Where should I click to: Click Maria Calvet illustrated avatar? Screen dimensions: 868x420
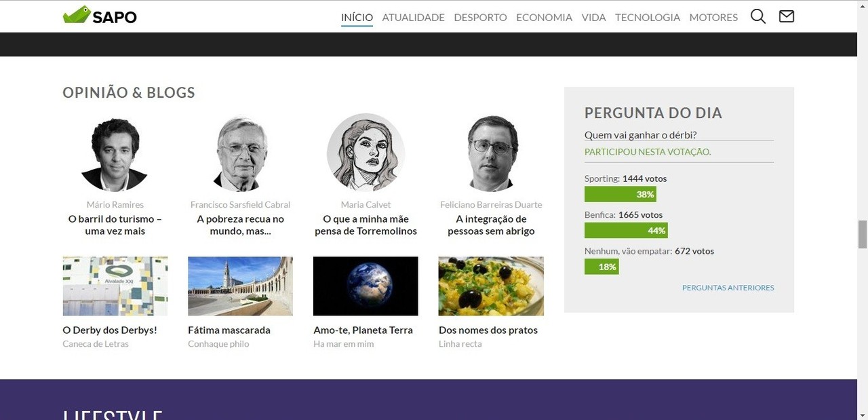(366, 153)
